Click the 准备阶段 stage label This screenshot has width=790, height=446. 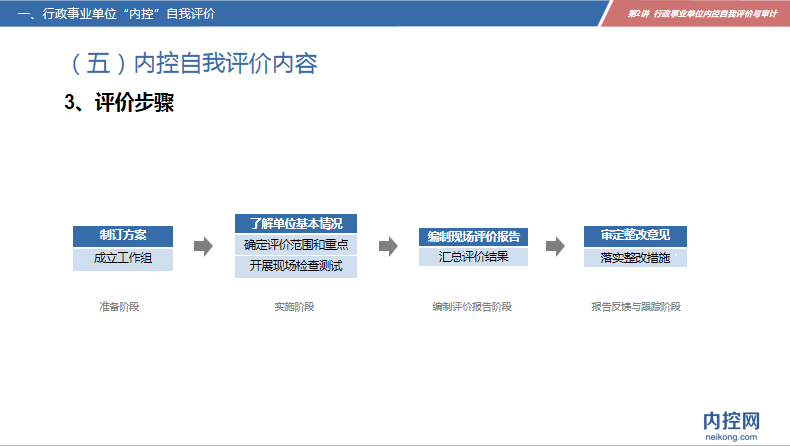coord(119,307)
